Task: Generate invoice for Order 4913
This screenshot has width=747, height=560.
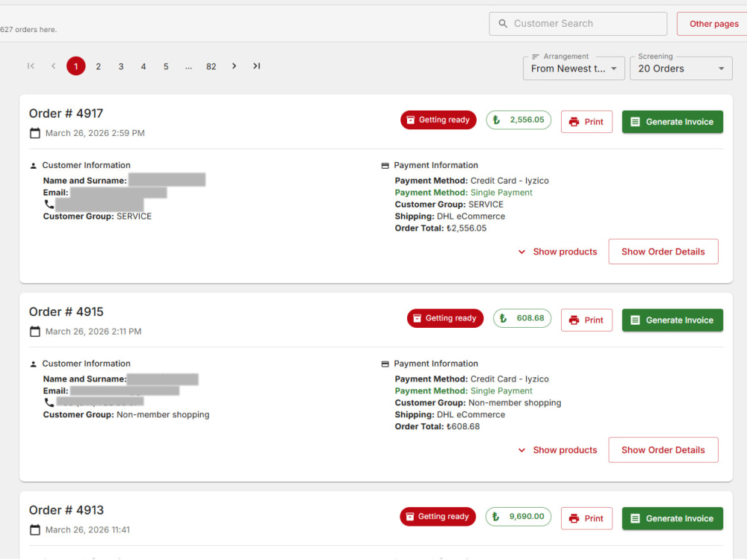Action: click(x=672, y=519)
